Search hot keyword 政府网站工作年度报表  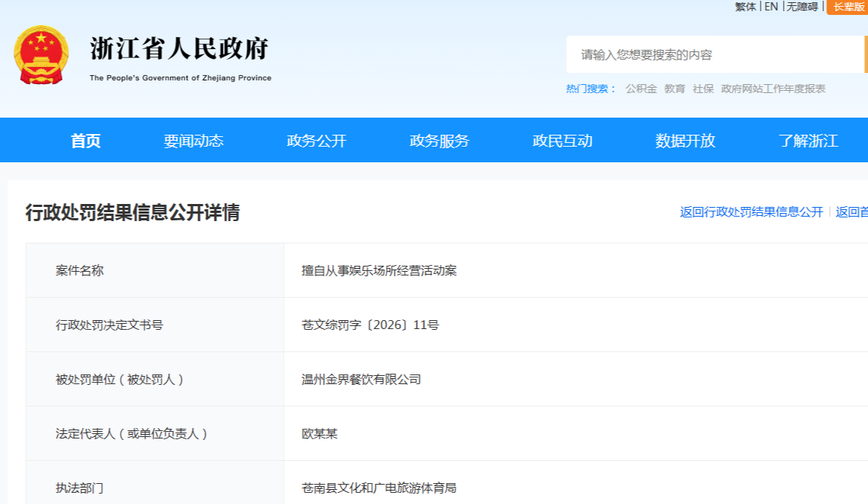pyautogui.click(x=773, y=89)
